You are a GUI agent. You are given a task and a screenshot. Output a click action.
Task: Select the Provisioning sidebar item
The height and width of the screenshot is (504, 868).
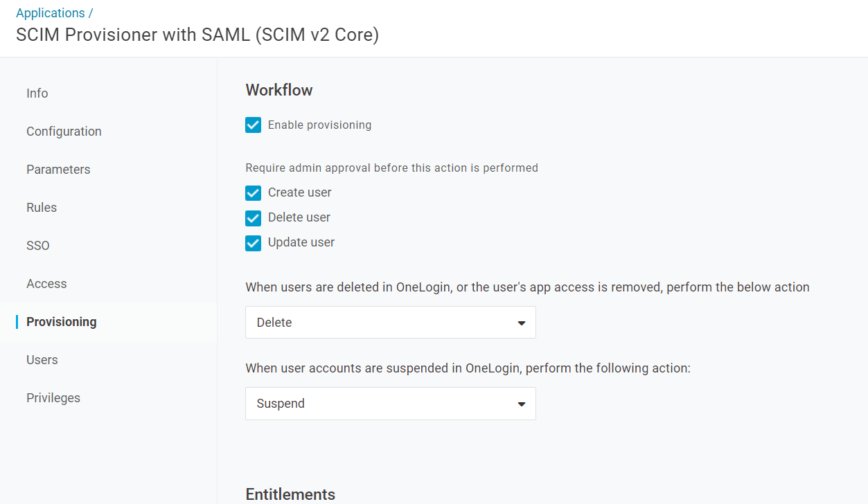[62, 322]
